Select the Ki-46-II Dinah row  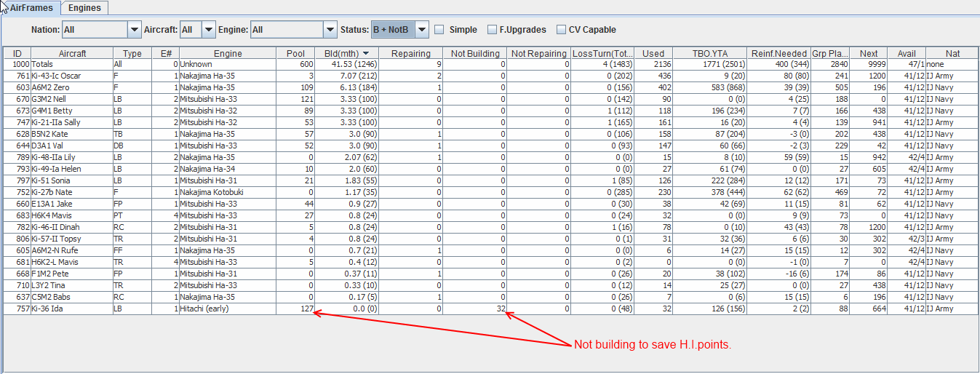pos(491,228)
